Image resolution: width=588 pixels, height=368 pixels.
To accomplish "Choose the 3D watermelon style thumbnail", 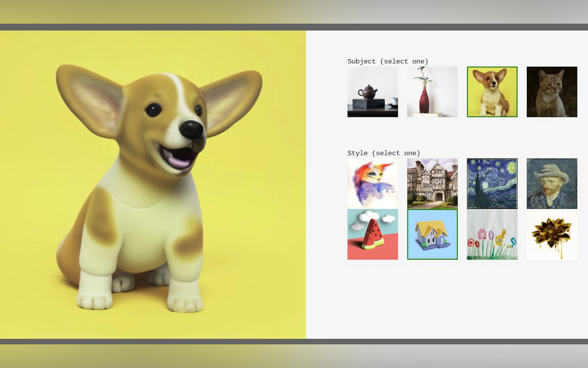I will pos(372,234).
